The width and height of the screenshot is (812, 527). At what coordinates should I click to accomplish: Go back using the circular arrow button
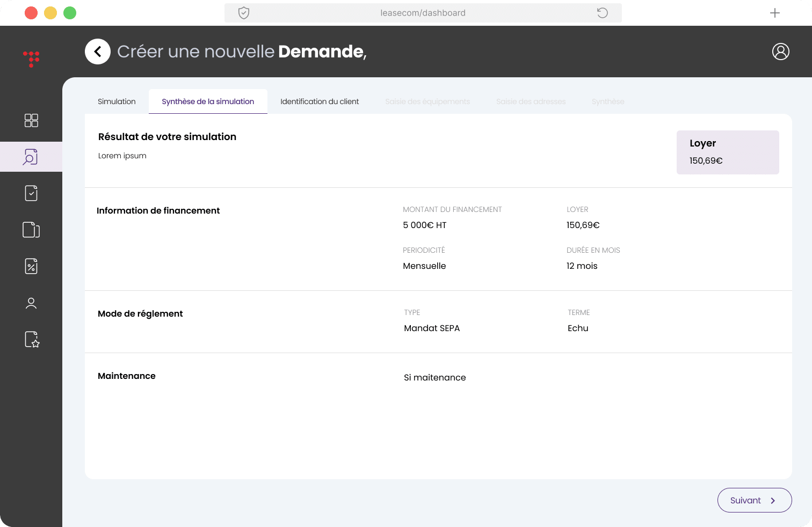[x=97, y=52]
